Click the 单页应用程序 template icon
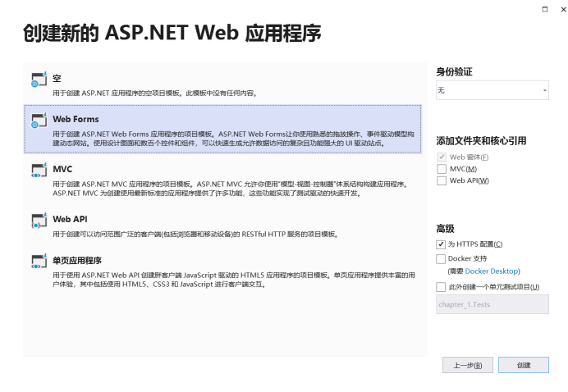This screenshot has height=392, width=568. pyautogui.click(x=39, y=261)
